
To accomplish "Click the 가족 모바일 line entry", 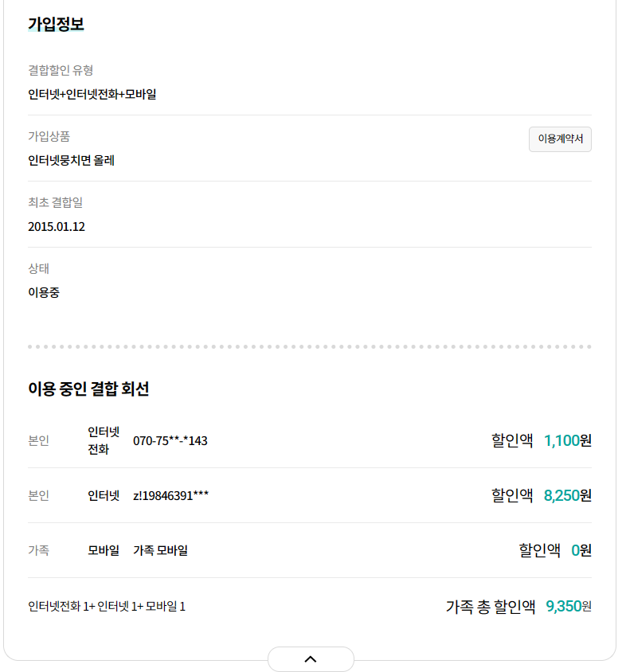I will click(160, 550).
